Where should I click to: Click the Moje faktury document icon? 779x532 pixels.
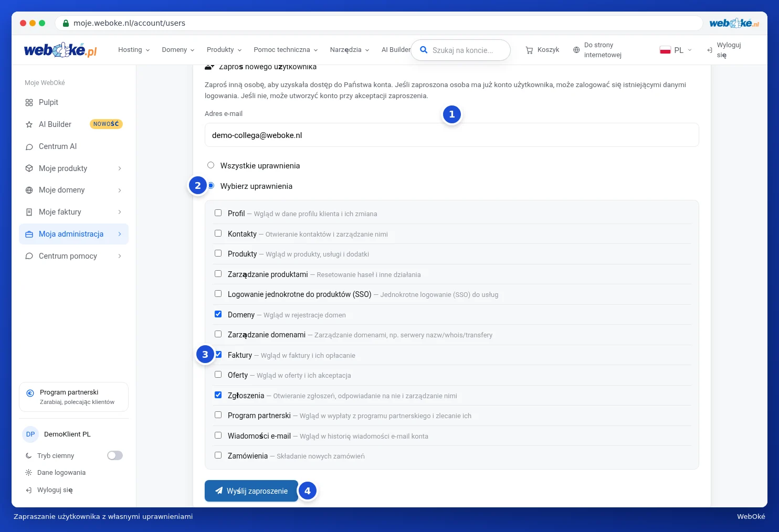[x=29, y=212]
